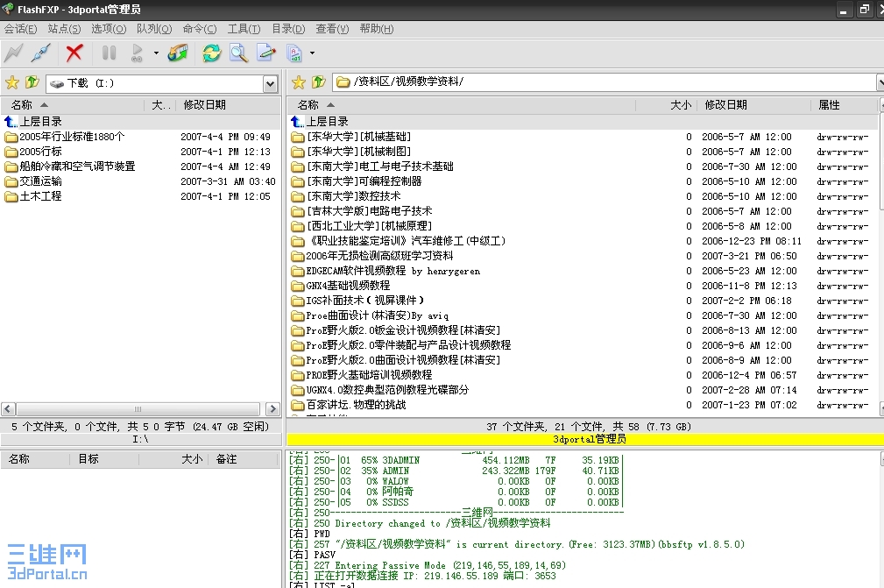Click the Disconnect plug toolbar icon
Image resolution: width=884 pixels, height=588 pixels.
pyautogui.click(x=41, y=53)
